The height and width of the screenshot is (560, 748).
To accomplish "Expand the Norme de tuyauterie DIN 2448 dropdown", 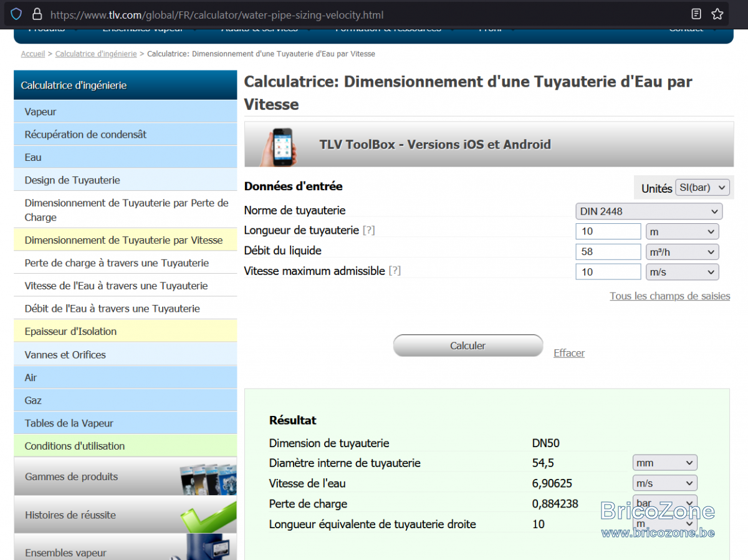I will pyautogui.click(x=649, y=211).
